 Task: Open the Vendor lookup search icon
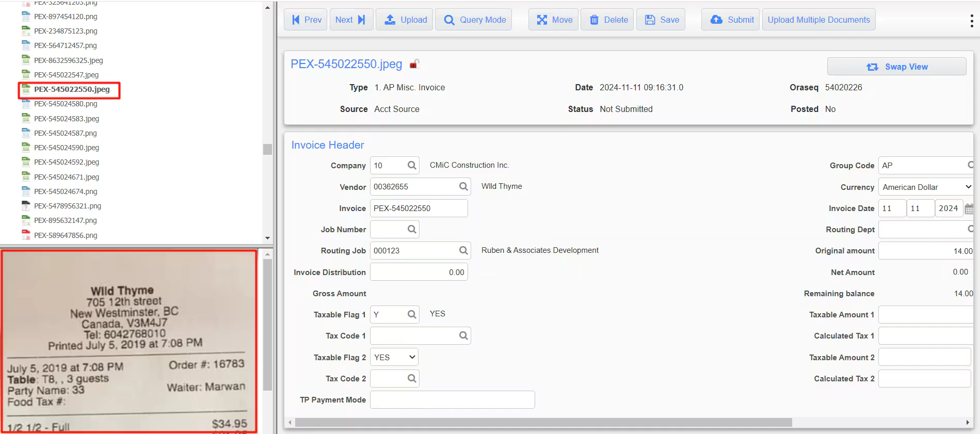tap(463, 187)
